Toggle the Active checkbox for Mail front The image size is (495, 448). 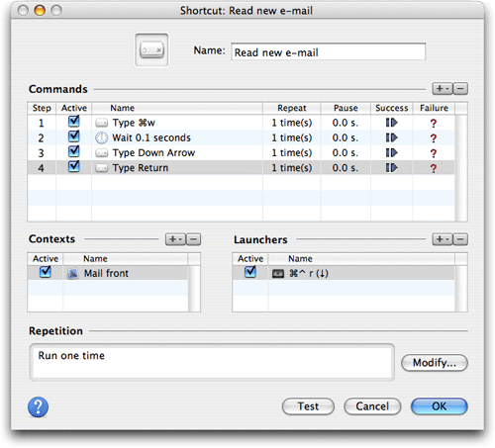point(46,272)
